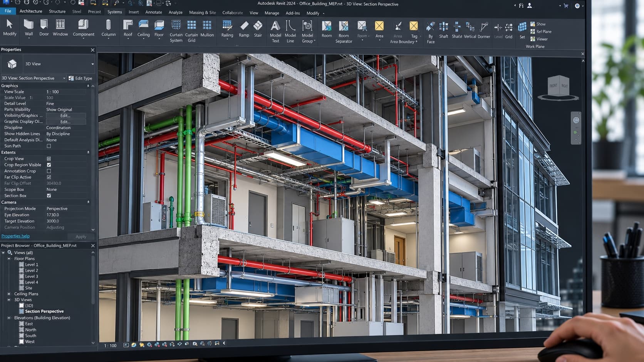This screenshot has width=644, height=362.
Task: Open the File menu
Action: coord(8,11)
